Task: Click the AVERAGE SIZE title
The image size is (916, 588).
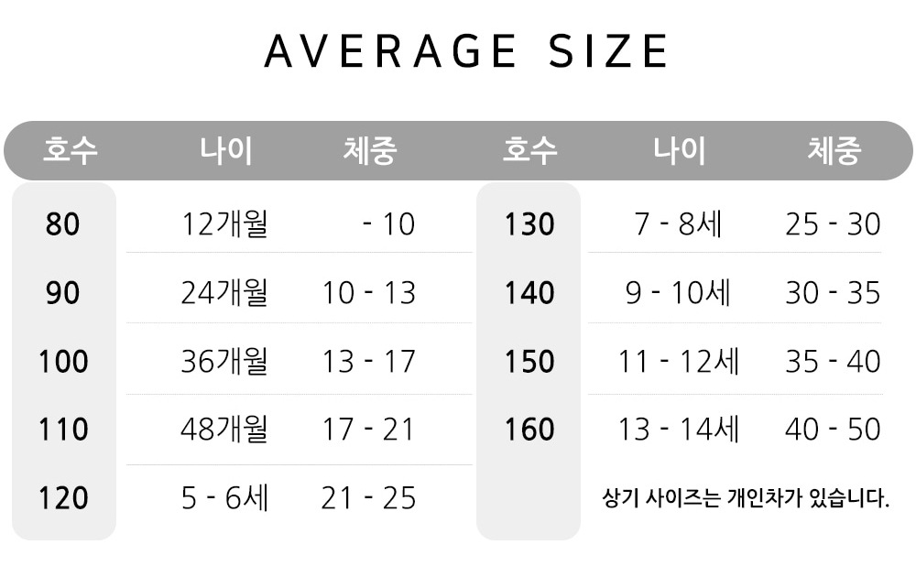Action: click(x=466, y=51)
